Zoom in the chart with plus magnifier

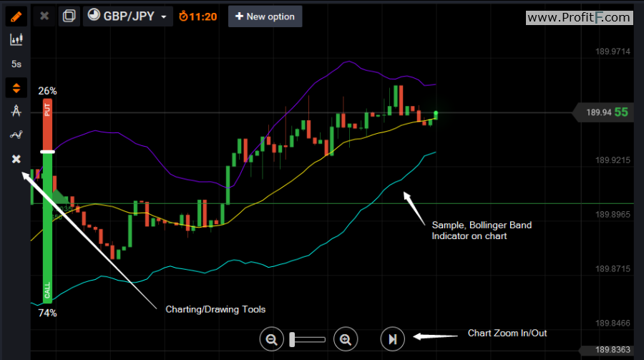(346, 339)
